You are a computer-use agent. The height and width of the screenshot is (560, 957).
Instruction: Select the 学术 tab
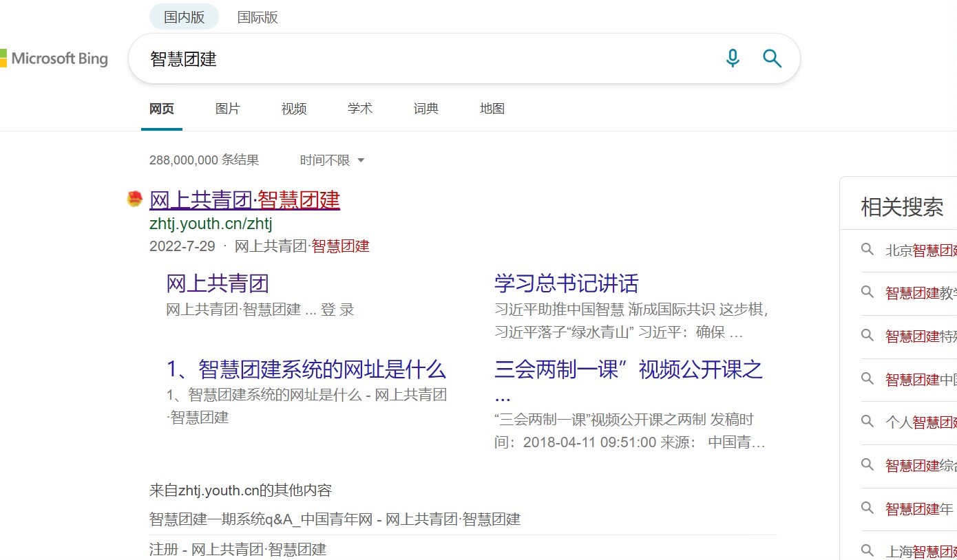tap(359, 109)
